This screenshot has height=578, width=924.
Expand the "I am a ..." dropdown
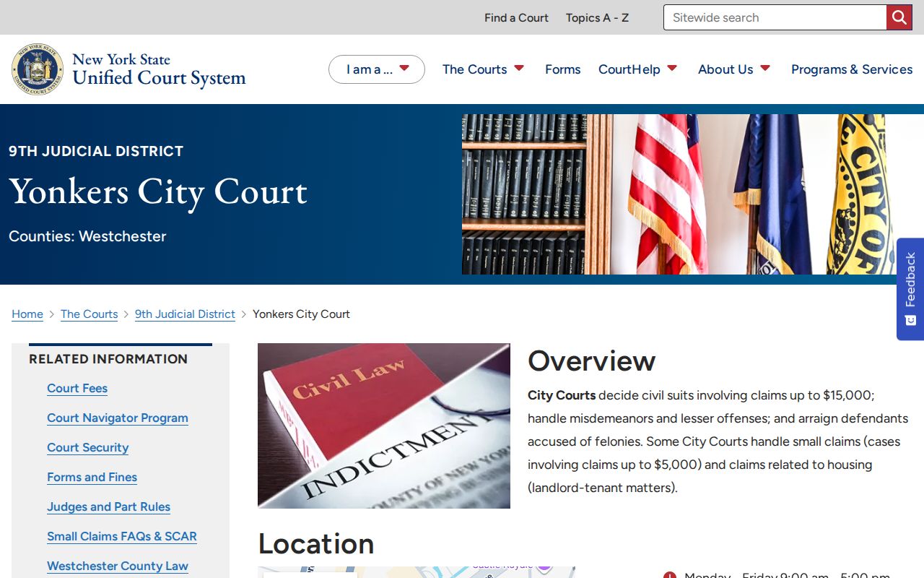click(x=377, y=69)
